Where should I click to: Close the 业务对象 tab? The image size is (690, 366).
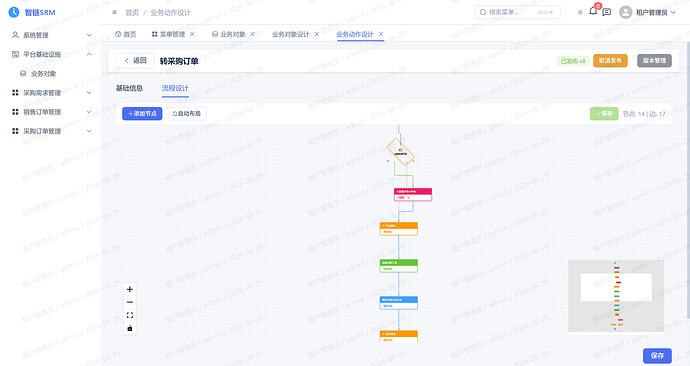coord(253,34)
